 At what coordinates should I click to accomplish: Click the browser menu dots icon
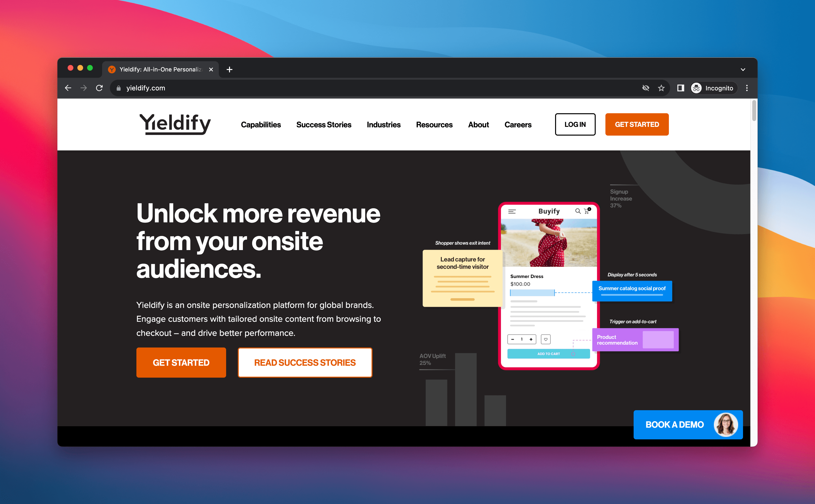click(x=746, y=88)
